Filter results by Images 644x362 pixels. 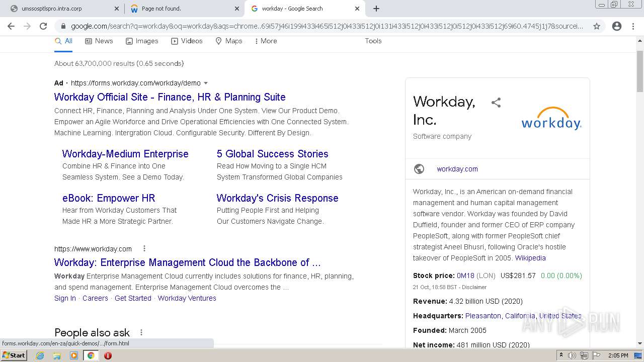pos(142,41)
